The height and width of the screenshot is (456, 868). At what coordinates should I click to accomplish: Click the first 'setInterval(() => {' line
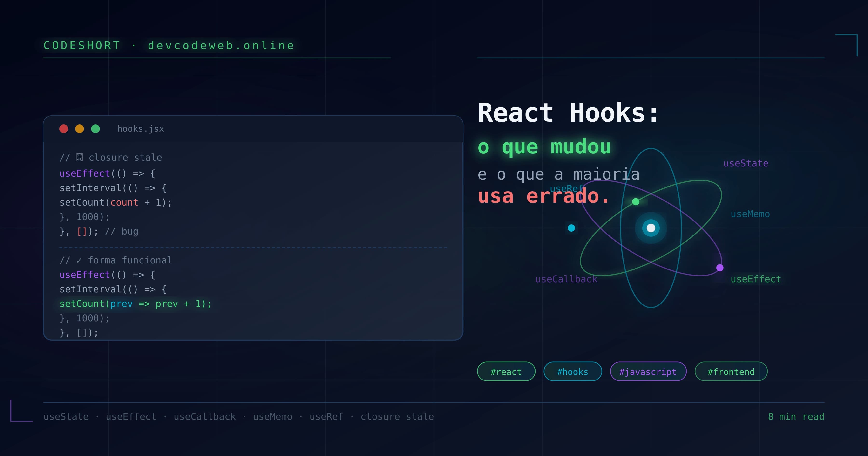tap(113, 188)
